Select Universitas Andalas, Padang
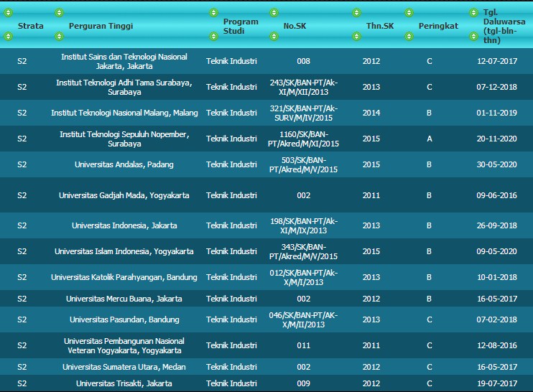Viewport: 533px width, 392px height. pos(124,164)
